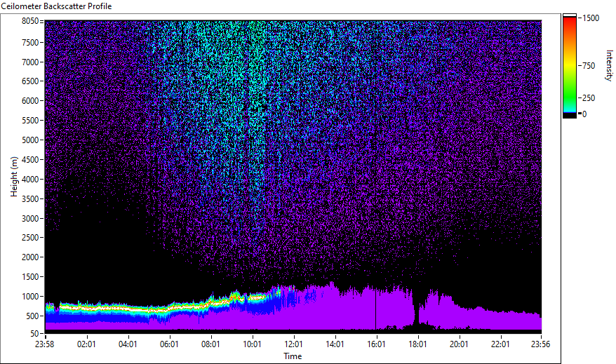Click the 2000 height tick label
616x364 pixels.
point(30,257)
